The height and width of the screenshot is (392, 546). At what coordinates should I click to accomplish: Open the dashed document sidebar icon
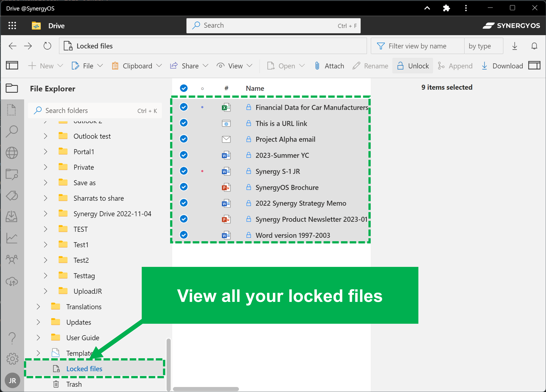tap(11, 110)
